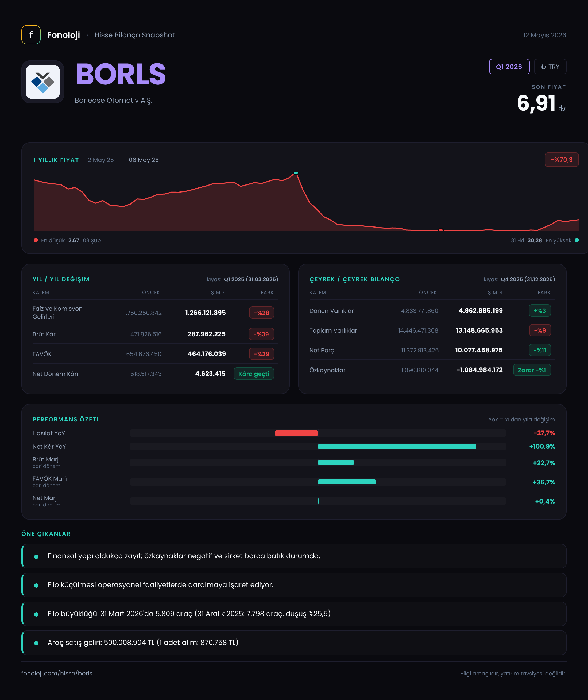588x700 pixels.
Task: Click the PERFORMANS ÖZETİ heading
Action: pyautogui.click(x=66, y=420)
